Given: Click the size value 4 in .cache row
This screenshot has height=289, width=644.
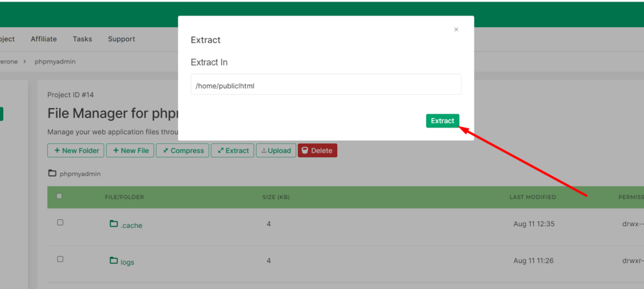Looking at the screenshot, I should pos(269,224).
